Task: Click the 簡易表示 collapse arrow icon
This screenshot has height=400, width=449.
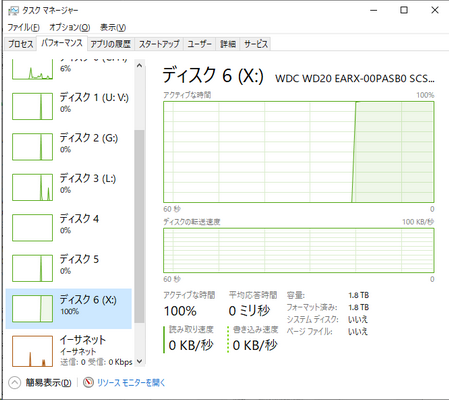Action: pos(14,383)
